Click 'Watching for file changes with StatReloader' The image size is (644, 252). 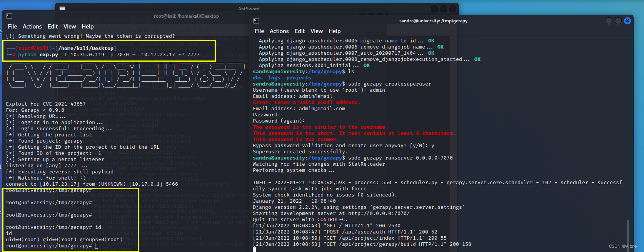(319, 164)
